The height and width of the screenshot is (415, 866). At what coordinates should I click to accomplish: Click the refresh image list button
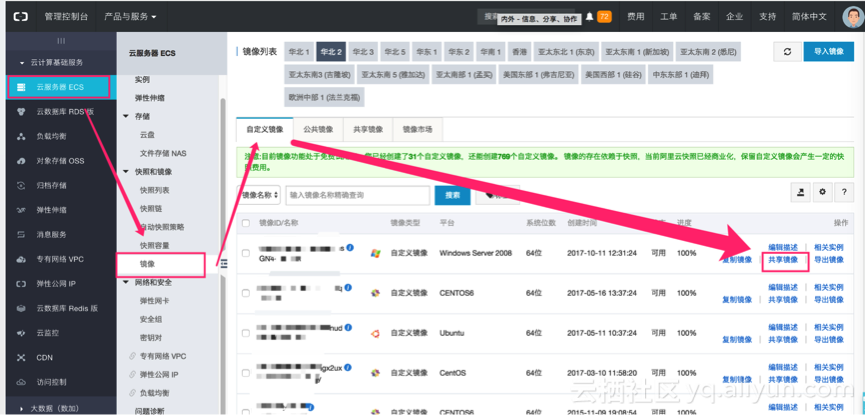pos(788,51)
